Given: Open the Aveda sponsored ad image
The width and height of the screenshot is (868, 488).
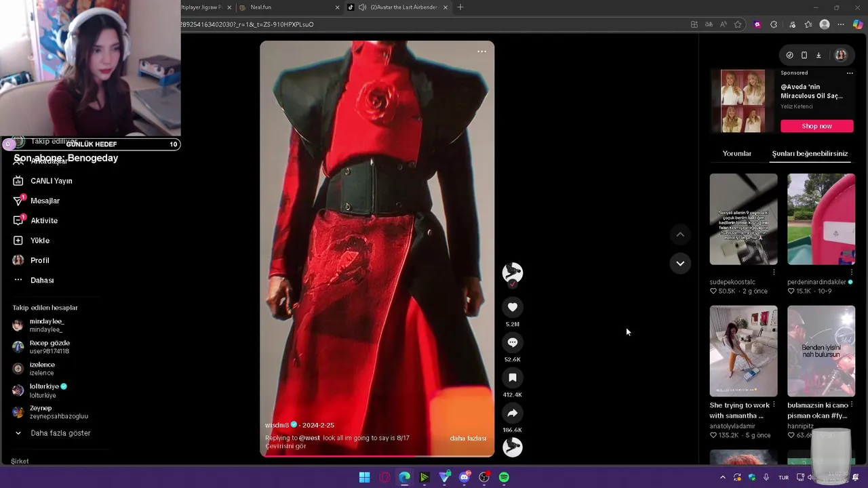Looking at the screenshot, I should [743, 101].
